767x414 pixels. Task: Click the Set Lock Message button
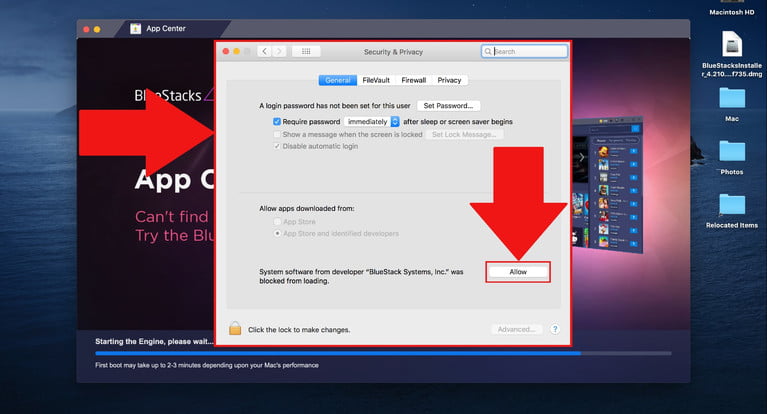pos(464,135)
